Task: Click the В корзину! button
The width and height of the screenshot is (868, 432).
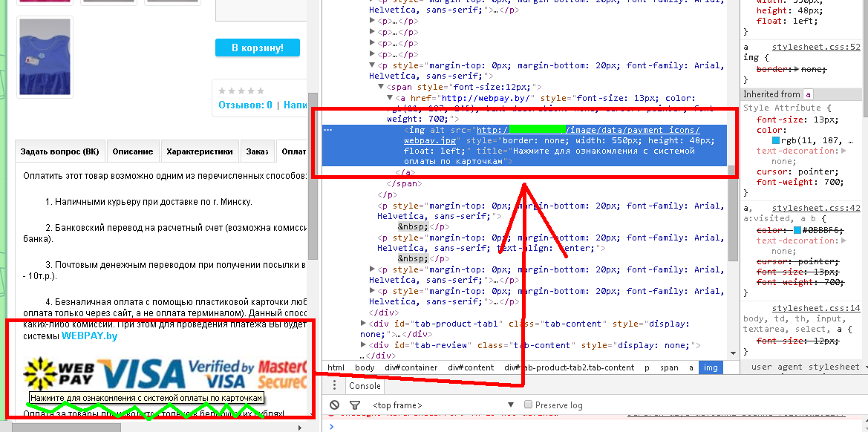Action: click(258, 48)
